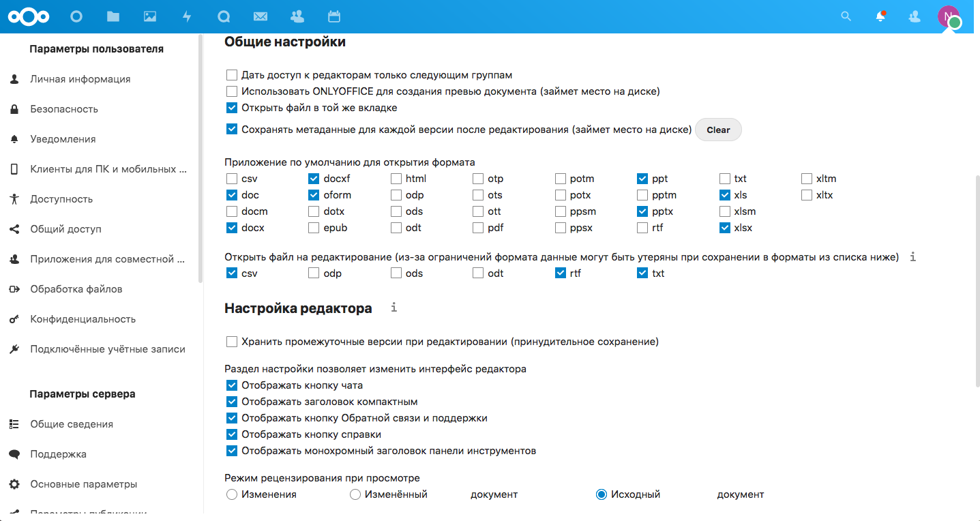Open the user avatar menu

click(x=949, y=16)
